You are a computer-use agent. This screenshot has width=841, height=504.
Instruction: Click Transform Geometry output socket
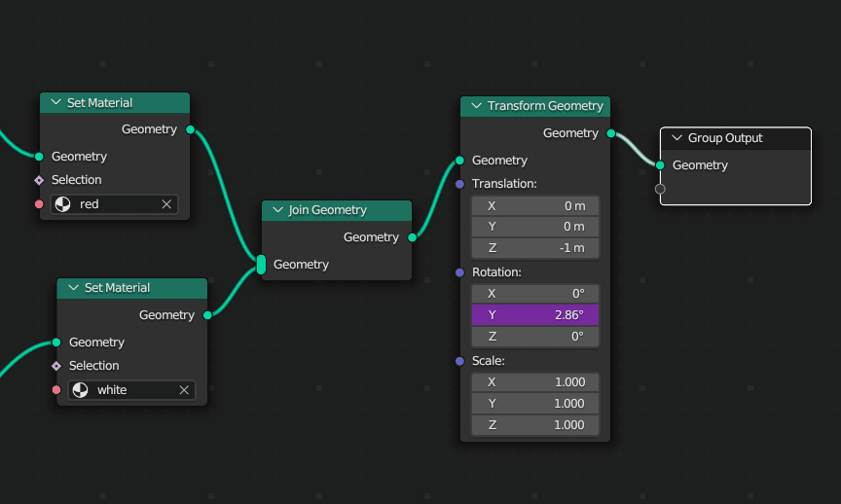(610, 133)
